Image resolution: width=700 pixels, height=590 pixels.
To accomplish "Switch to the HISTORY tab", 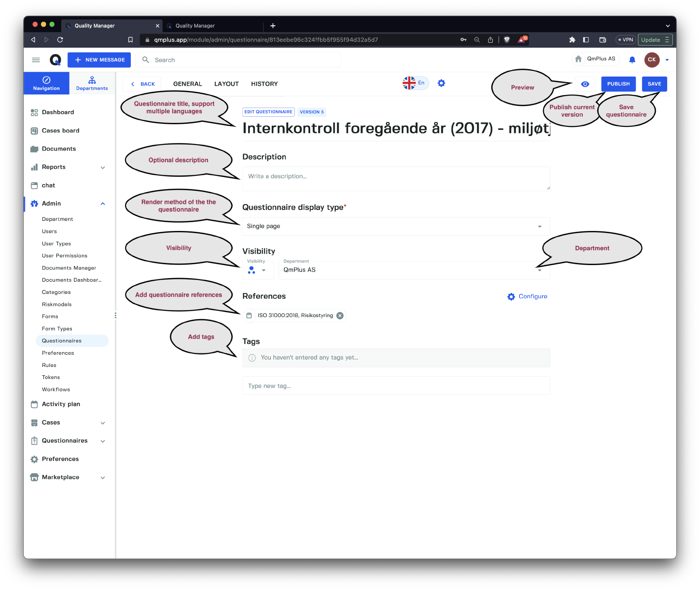I will [264, 84].
